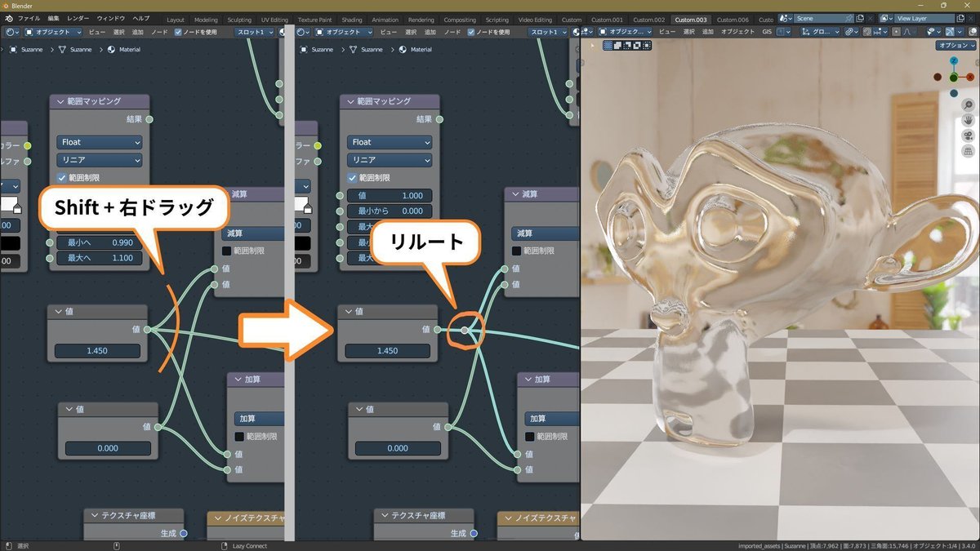Enable 範囲制限 in center 減算 node

(x=518, y=251)
